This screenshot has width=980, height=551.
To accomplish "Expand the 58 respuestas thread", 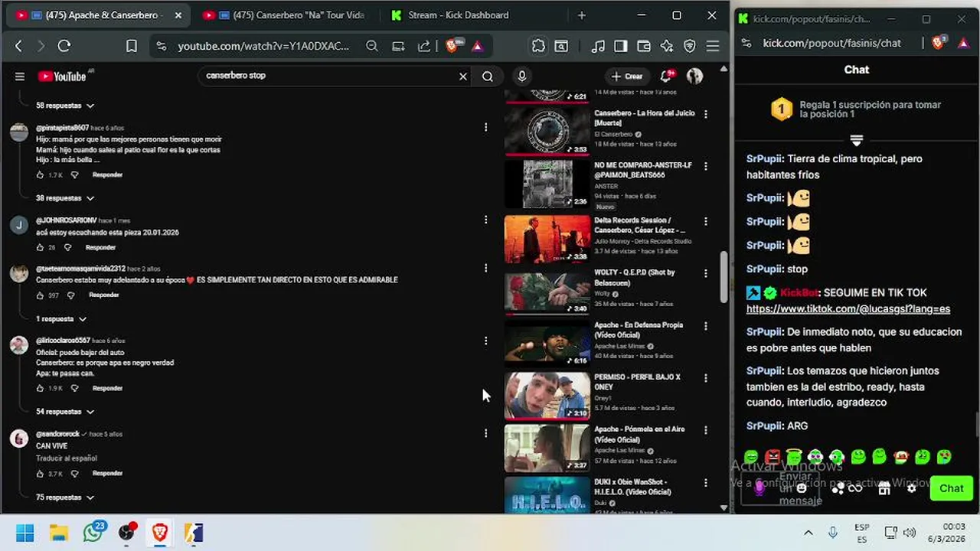I will pyautogui.click(x=65, y=106).
